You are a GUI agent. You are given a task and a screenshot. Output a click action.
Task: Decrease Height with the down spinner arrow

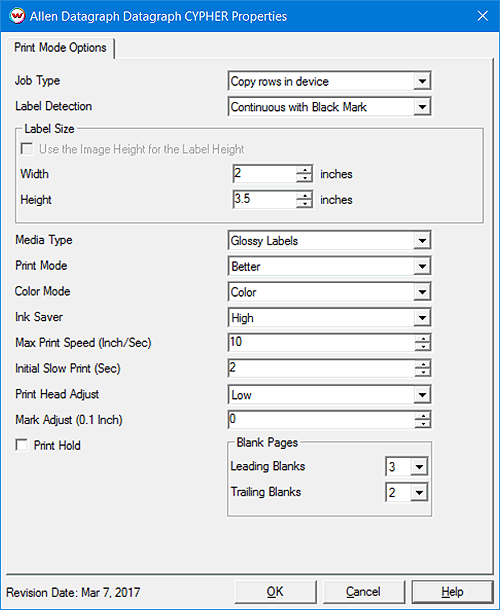click(304, 204)
